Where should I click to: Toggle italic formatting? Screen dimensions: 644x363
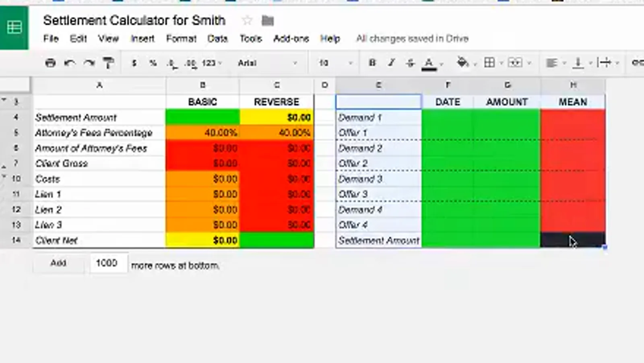pyautogui.click(x=391, y=63)
